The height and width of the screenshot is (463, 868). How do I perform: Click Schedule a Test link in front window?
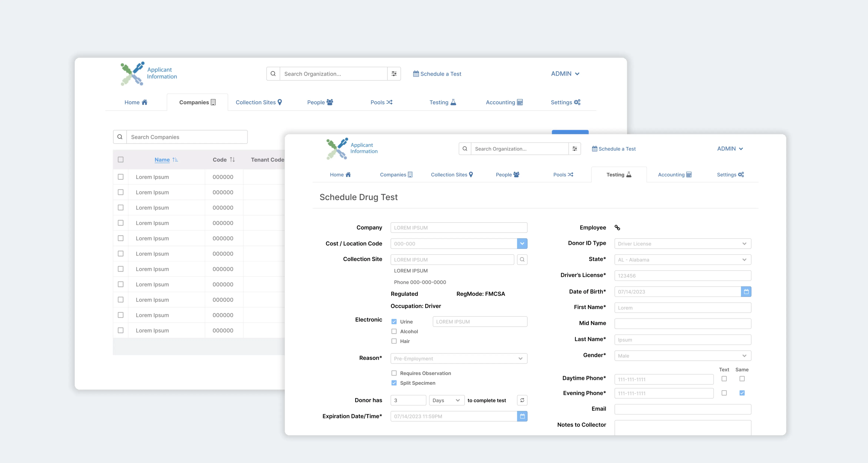614,149
